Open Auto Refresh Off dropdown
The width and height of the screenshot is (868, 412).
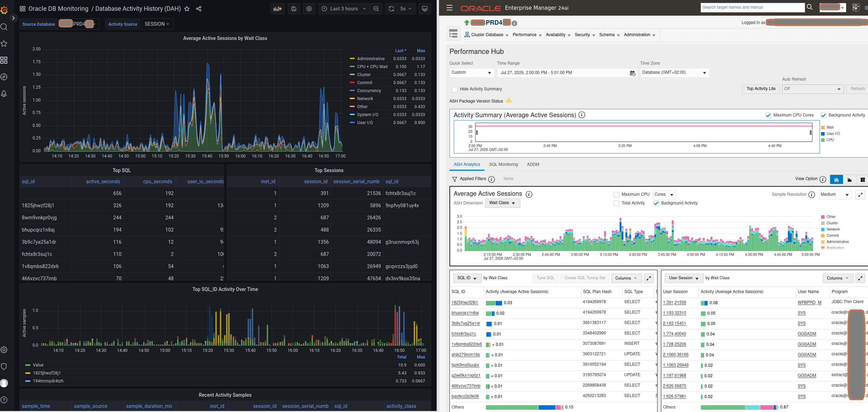(812, 89)
